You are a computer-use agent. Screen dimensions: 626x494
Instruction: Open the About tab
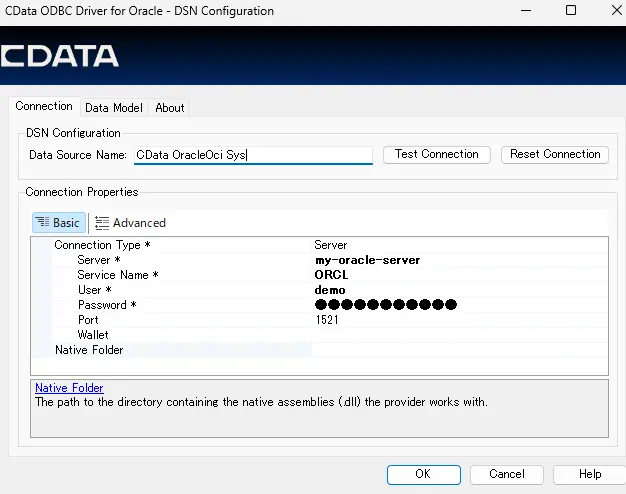pyautogui.click(x=170, y=108)
